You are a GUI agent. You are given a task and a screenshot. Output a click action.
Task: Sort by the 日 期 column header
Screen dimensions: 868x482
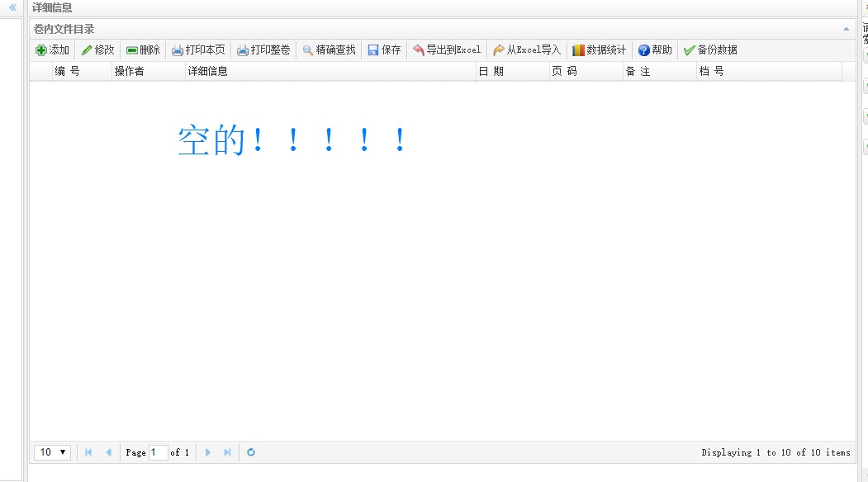(513, 71)
